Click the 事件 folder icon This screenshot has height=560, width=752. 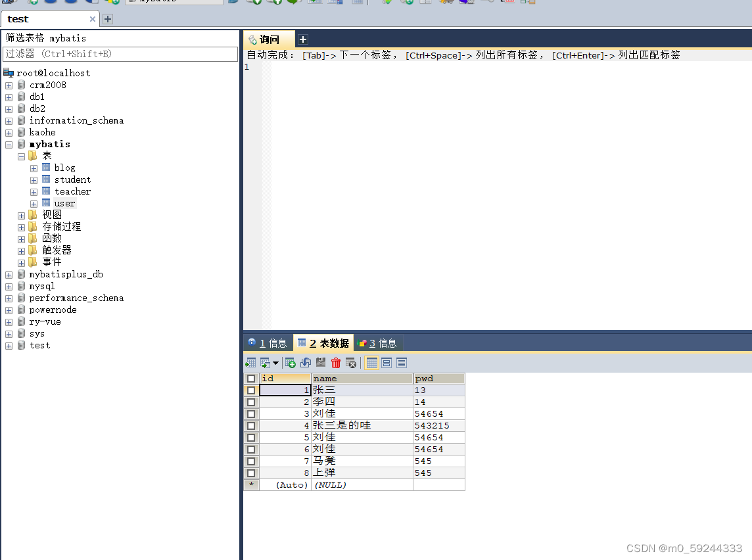tap(33, 262)
